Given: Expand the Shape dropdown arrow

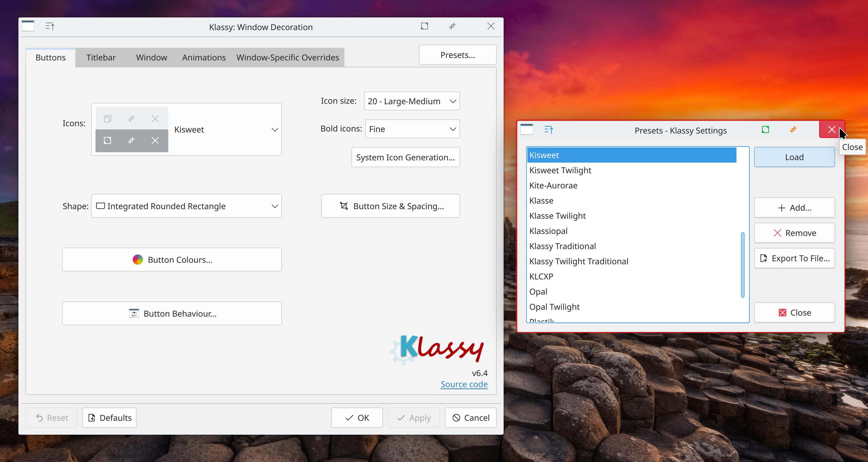Looking at the screenshot, I should (x=275, y=206).
